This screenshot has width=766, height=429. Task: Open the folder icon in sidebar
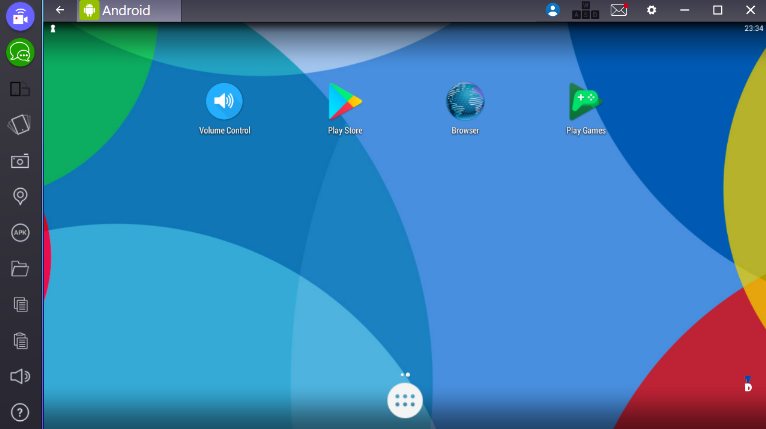20,268
